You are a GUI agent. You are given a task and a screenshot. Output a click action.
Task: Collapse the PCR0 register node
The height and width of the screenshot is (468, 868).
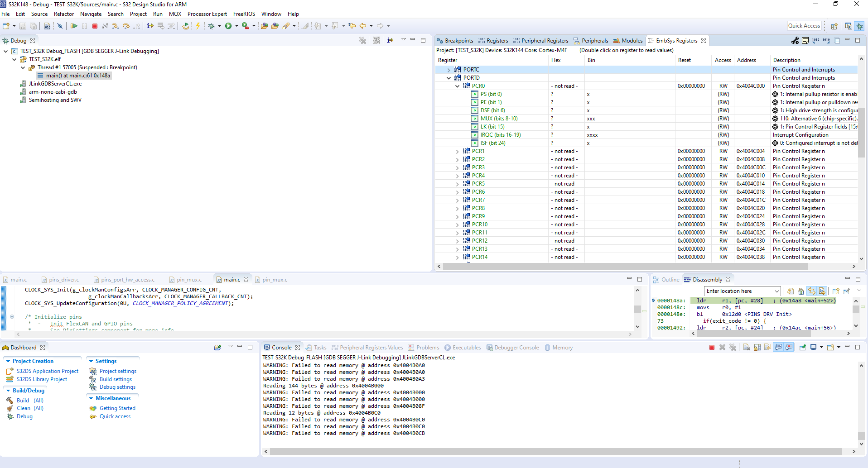(x=457, y=86)
